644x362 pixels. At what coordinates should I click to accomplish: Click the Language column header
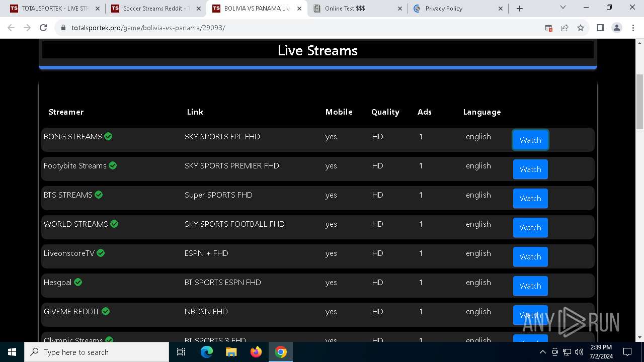(482, 112)
